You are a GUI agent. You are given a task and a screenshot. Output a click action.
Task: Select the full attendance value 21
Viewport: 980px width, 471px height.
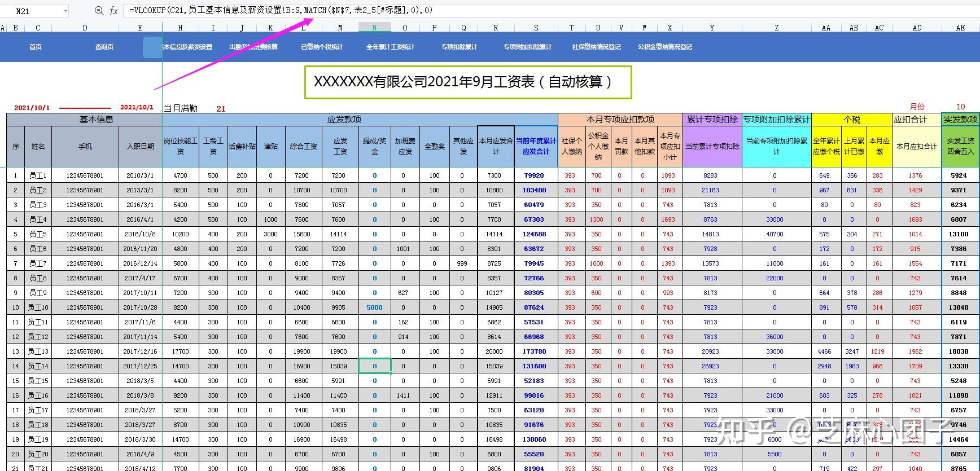pos(221,109)
